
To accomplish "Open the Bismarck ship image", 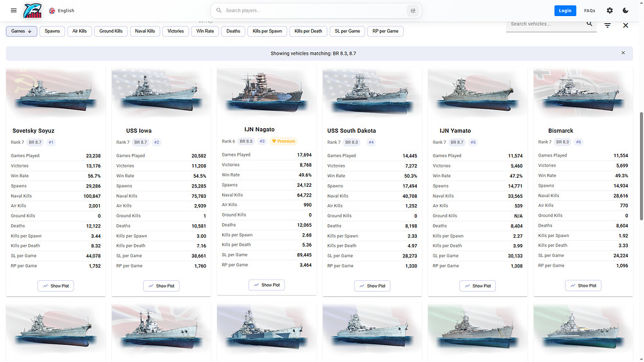I will coord(583,93).
